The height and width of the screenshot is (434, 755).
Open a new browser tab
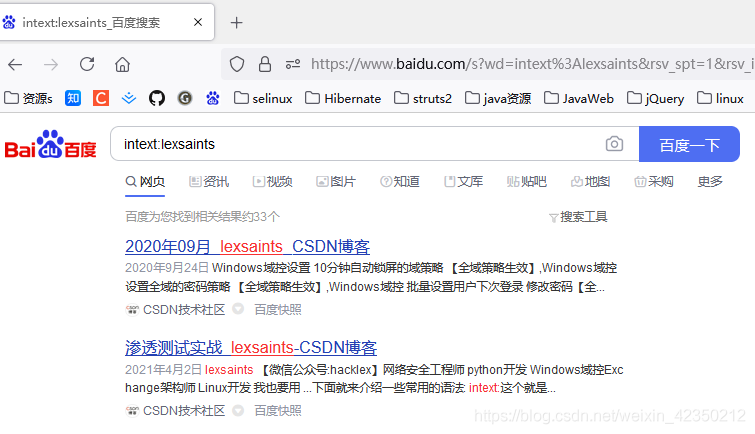pyautogui.click(x=236, y=23)
